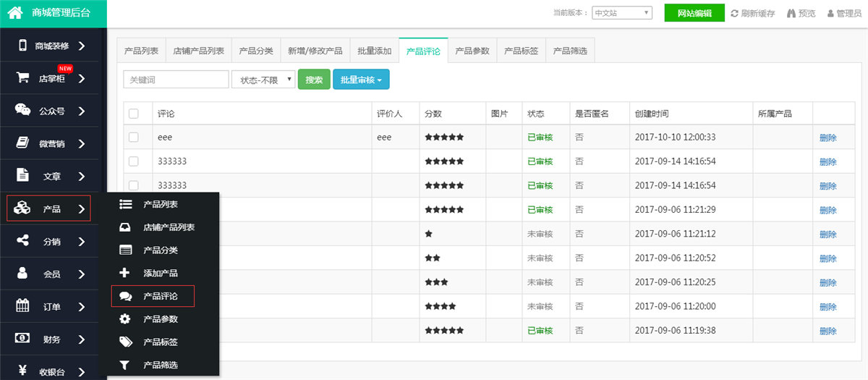
Task: Expand the 分销 sidebar chevron
Action: click(82, 241)
